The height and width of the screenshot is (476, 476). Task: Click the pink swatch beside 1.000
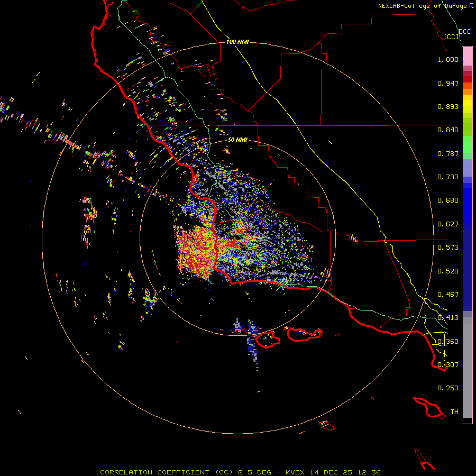[467, 57]
